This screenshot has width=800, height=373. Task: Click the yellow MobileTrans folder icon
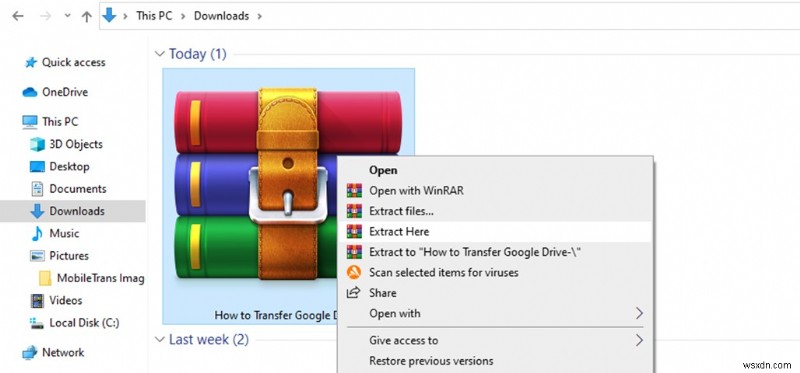click(x=45, y=278)
